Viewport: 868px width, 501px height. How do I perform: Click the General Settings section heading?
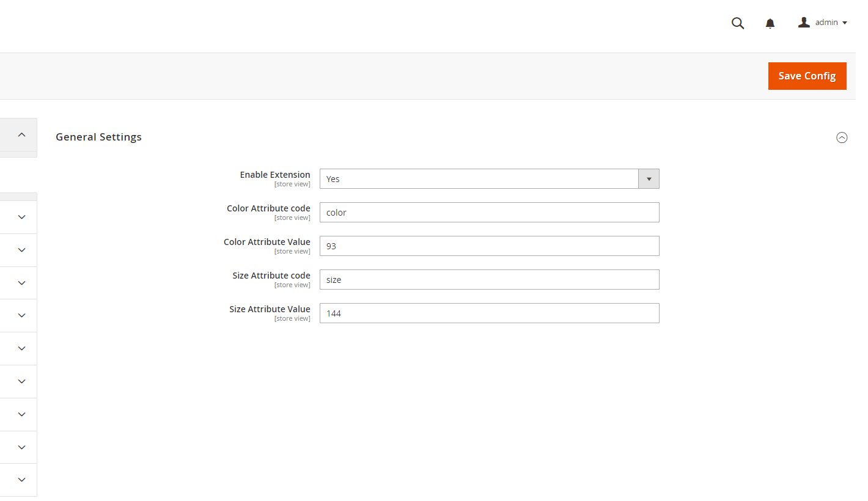pyautogui.click(x=98, y=137)
